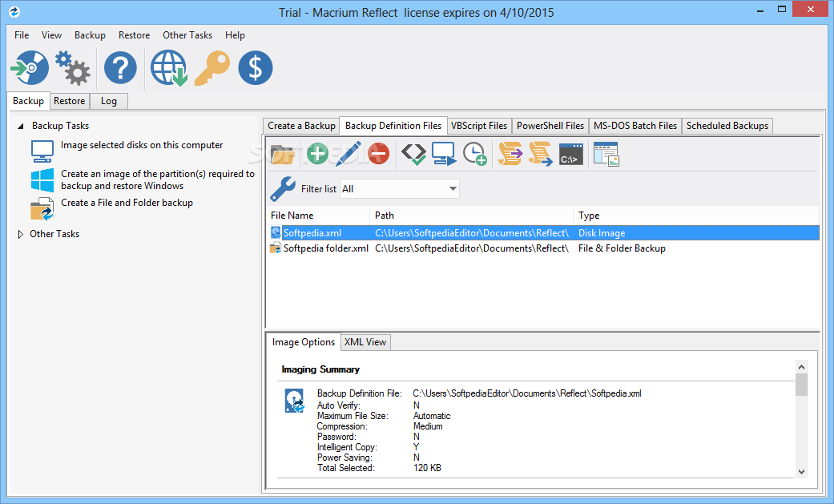Open settings via the gears icon
834x504 pixels.
pos(73,67)
